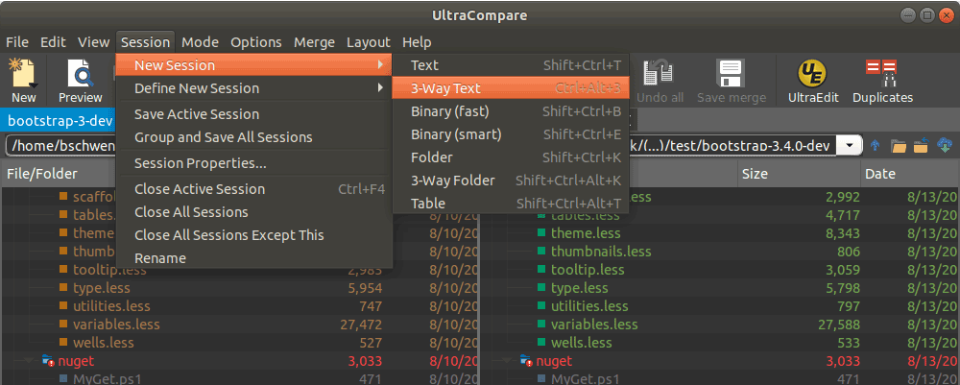This screenshot has width=960, height=385.
Task: Click the cloud download icon
Action: 945,146
